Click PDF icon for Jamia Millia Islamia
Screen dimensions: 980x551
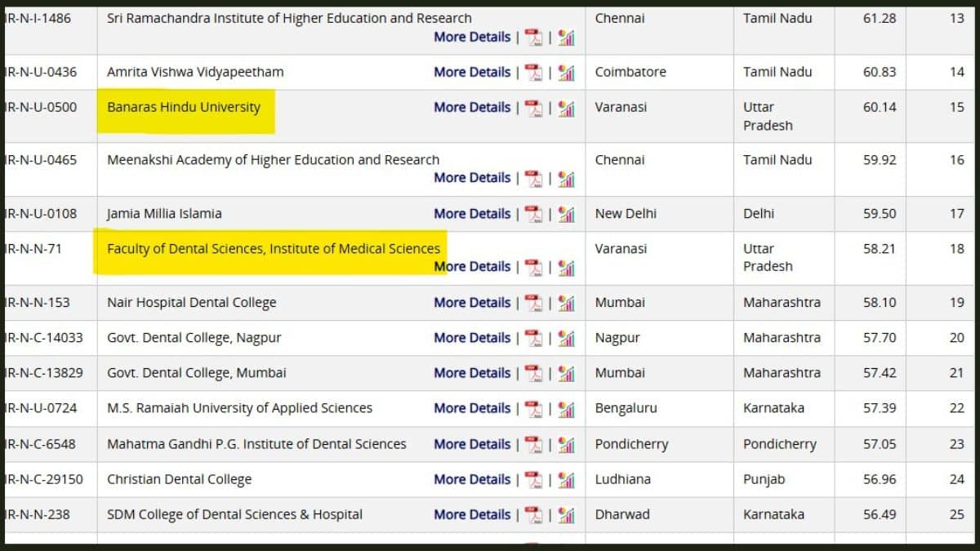pos(533,214)
